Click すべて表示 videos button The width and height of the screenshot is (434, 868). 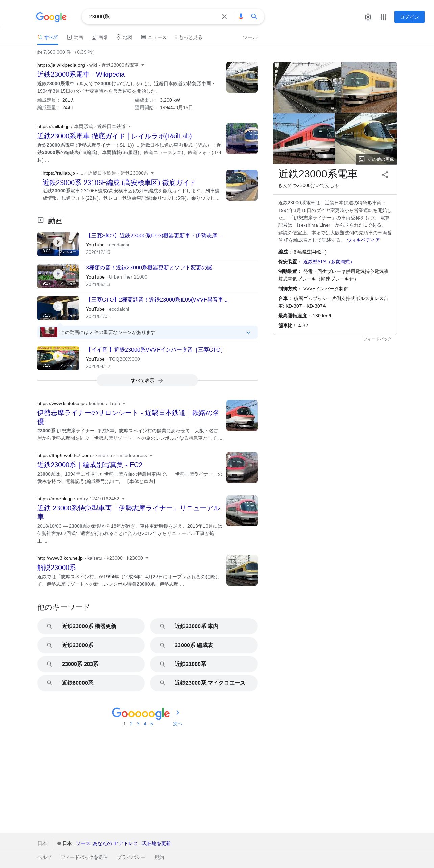click(x=147, y=380)
